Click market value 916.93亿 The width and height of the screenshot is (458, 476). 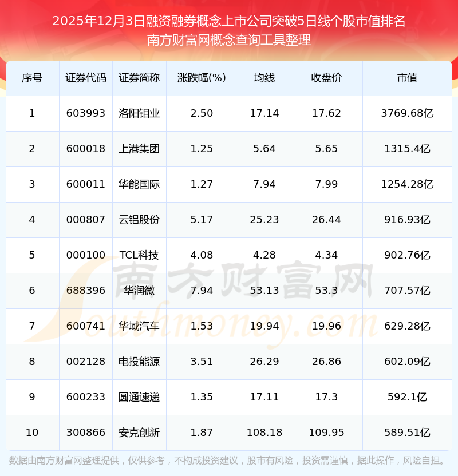click(407, 220)
